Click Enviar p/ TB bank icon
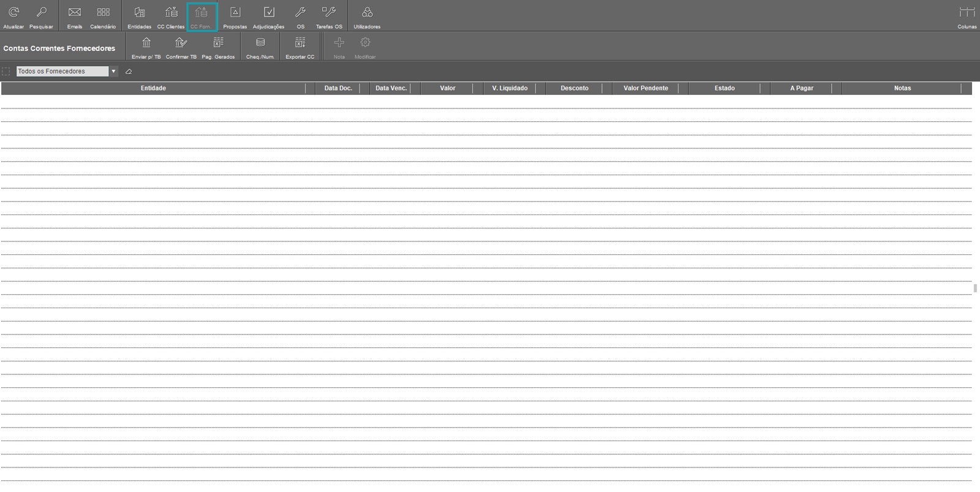Viewport: 980px width, 492px height. point(146,42)
